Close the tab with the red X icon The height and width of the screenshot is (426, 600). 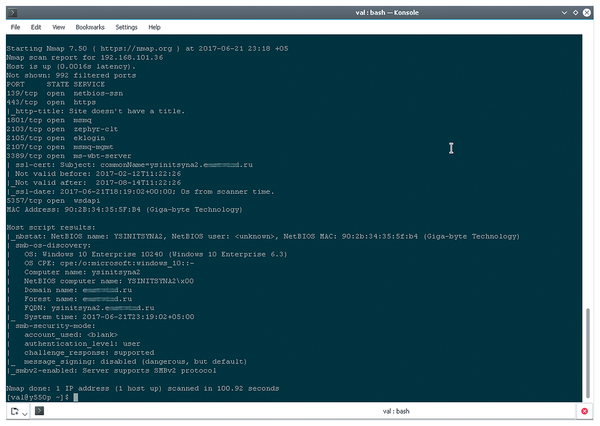[x=584, y=411]
